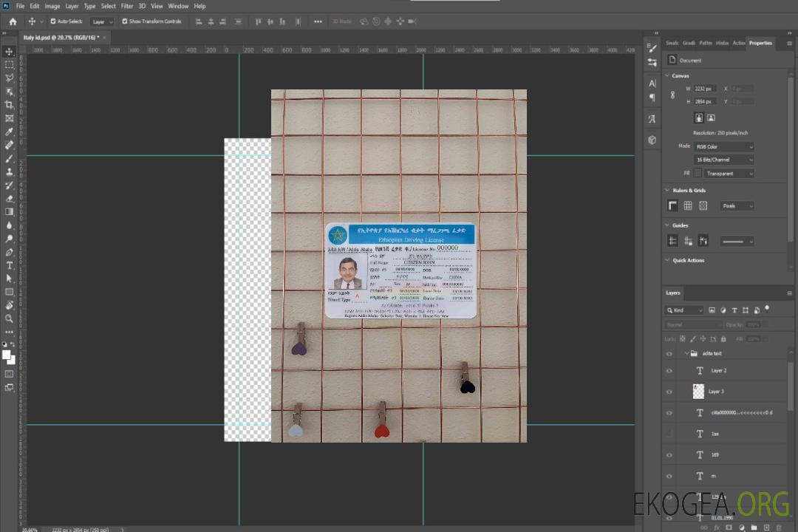Select the Lasso tool
The width and height of the screenshot is (798, 532).
pyautogui.click(x=10, y=78)
